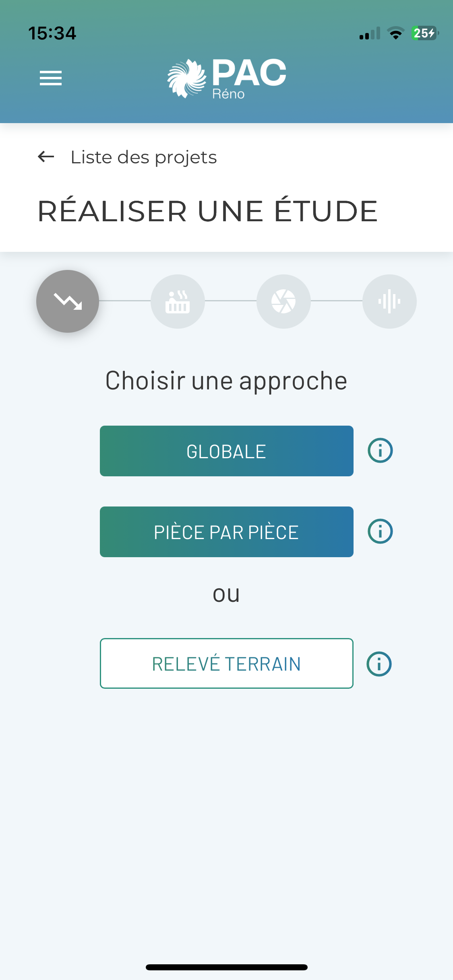Screen dimensions: 453x980
Task: Select the radiator heating step icon
Action: click(178, 301)
